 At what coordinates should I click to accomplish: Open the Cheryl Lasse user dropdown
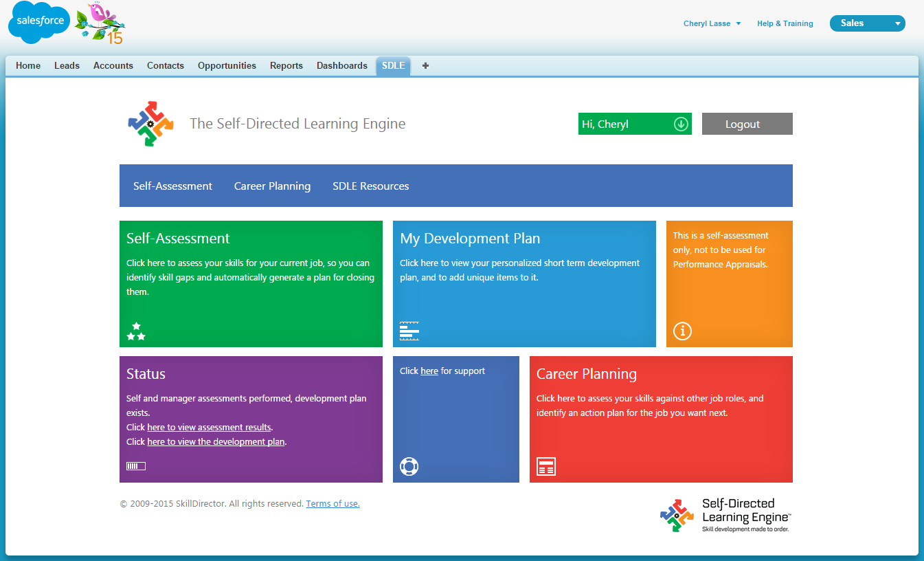(x=712, y=23)
